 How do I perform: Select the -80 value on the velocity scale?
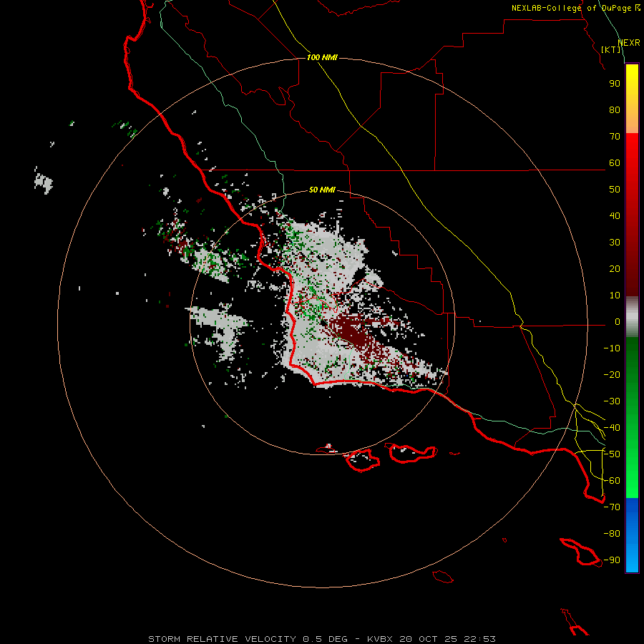coord(612,534)
